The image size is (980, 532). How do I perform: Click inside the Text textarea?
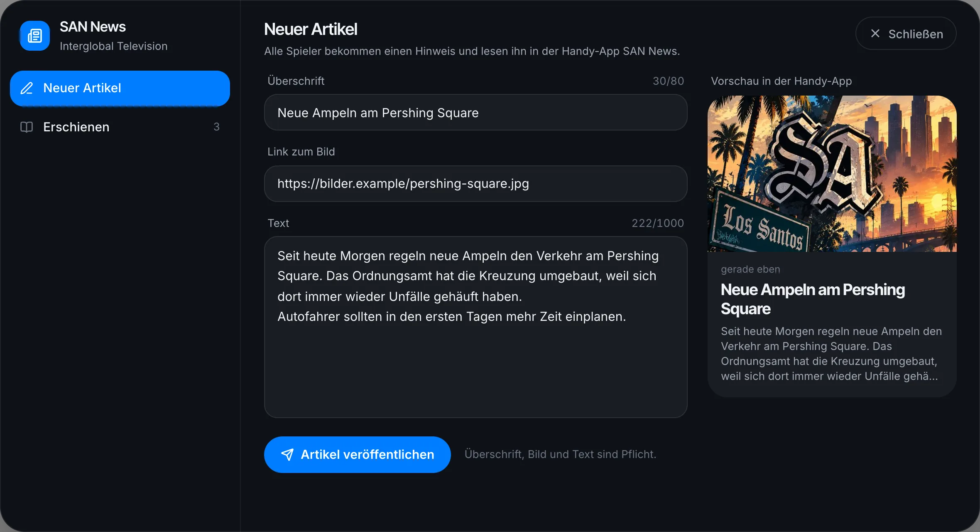pyautogui.click(x=475, y=327)
